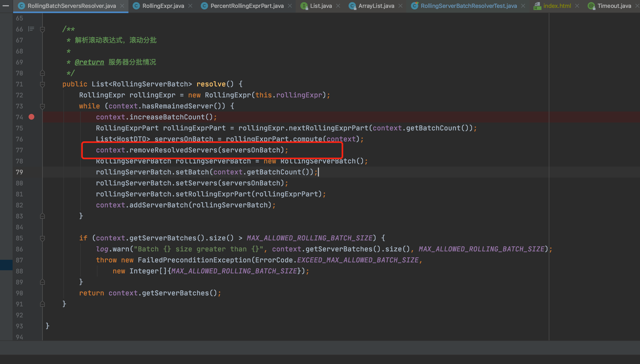Collapse the while loop fold at line 73
The height and width of the screenshot is (364, 640).
coord(42,106)
